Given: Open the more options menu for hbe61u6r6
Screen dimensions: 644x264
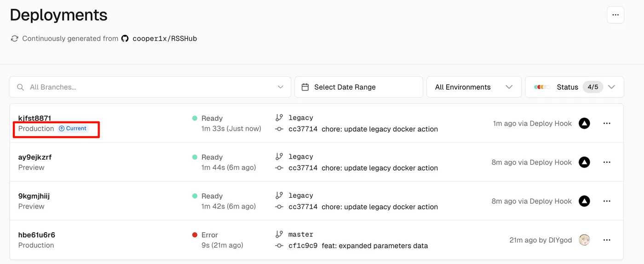Looking at the screenshot, I should coord(607,240).
